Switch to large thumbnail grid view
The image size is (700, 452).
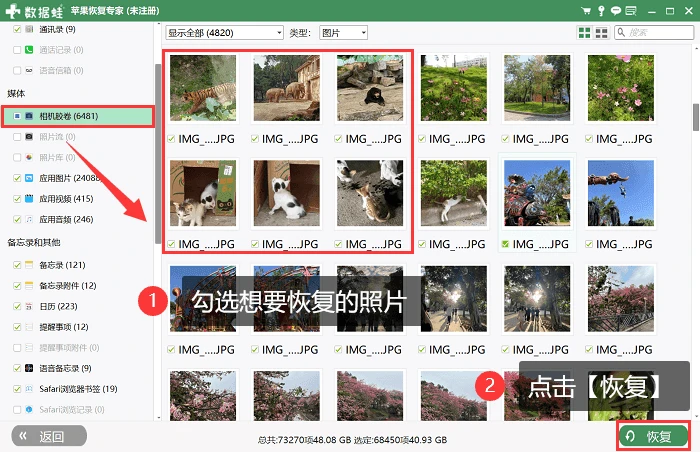(x=584, y=33)
